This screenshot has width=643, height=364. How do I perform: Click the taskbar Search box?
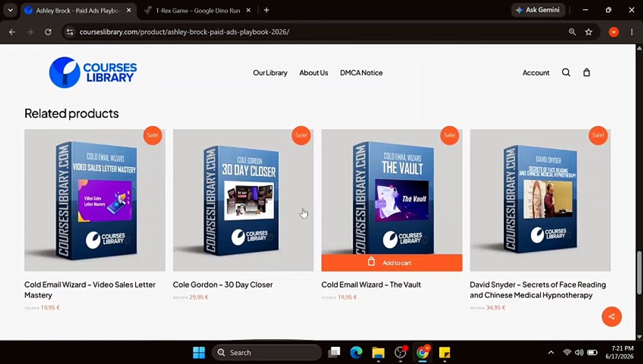[267, 352]
